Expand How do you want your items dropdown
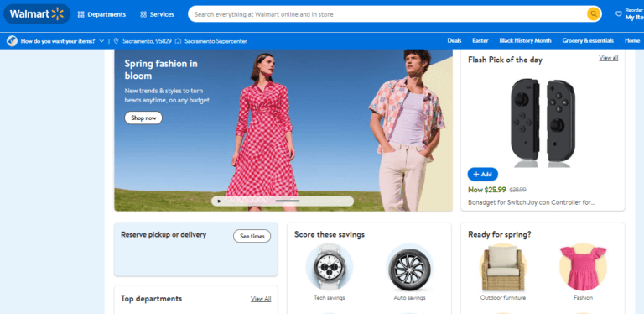Image resolution: width=644 pixels, height=314 pixels. click(101, 41)
